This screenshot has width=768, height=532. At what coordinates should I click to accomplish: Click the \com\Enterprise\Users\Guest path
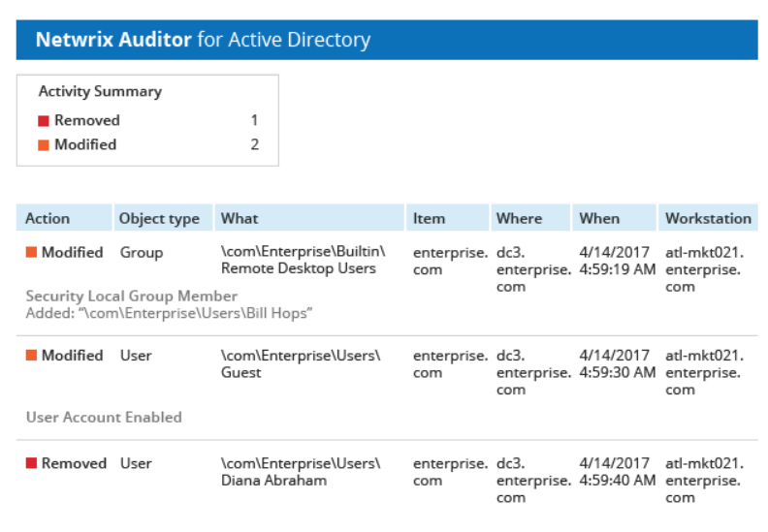(301, 364)
